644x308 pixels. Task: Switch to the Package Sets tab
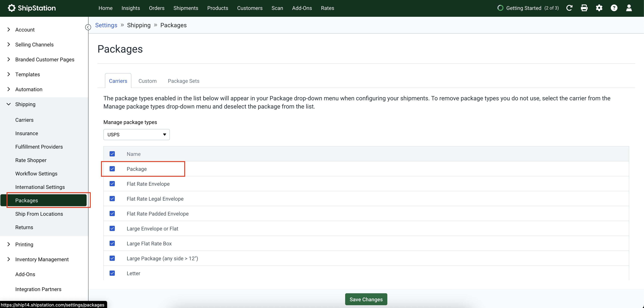(x=183, y=81)
